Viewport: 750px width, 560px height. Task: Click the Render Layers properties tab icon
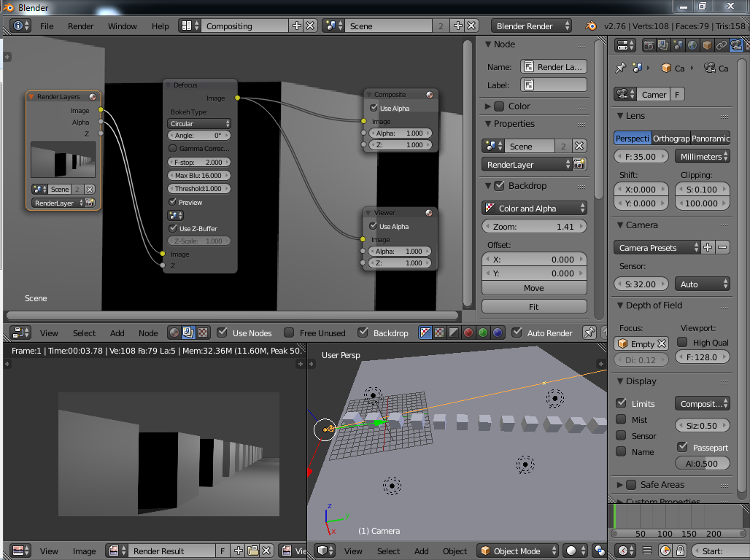663,45
